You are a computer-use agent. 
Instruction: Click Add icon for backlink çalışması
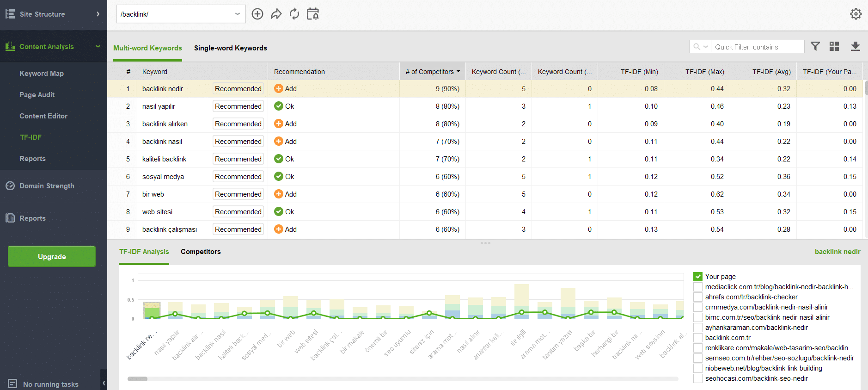point(278,229)
